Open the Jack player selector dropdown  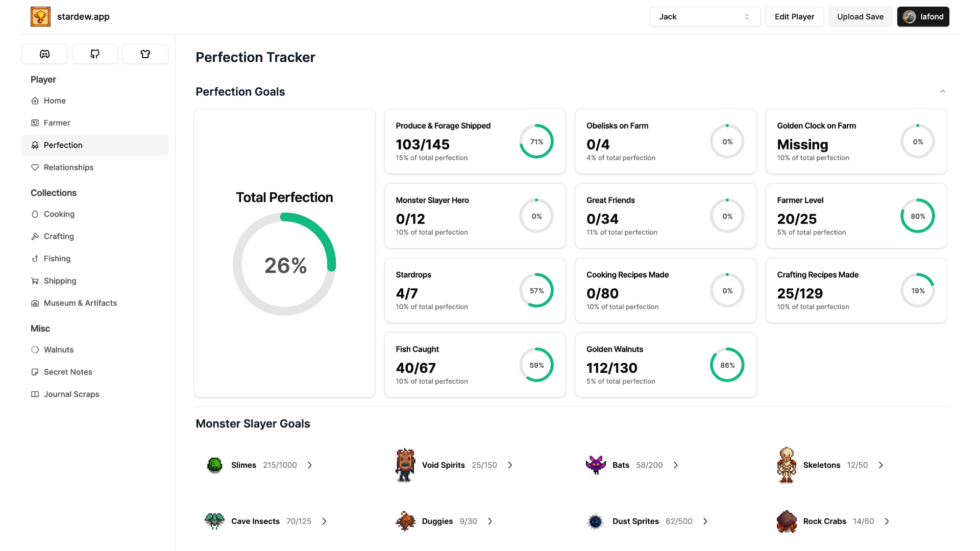(x=704, y=17)
